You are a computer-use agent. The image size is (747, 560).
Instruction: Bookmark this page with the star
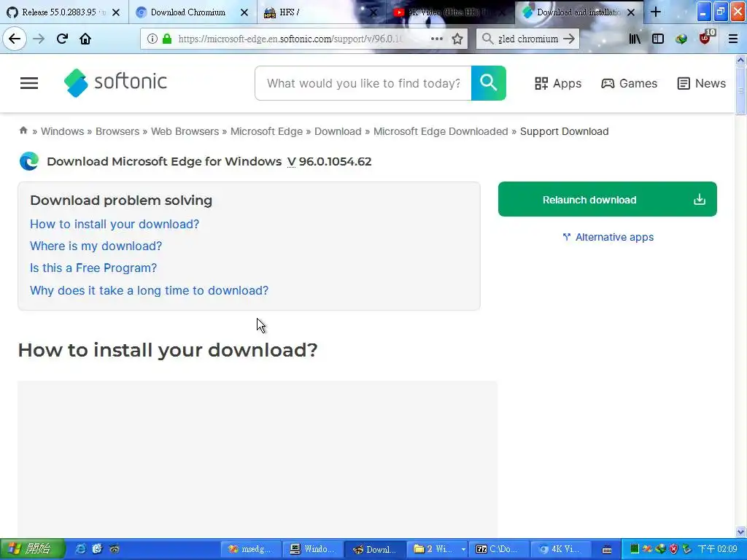[457, 39]
